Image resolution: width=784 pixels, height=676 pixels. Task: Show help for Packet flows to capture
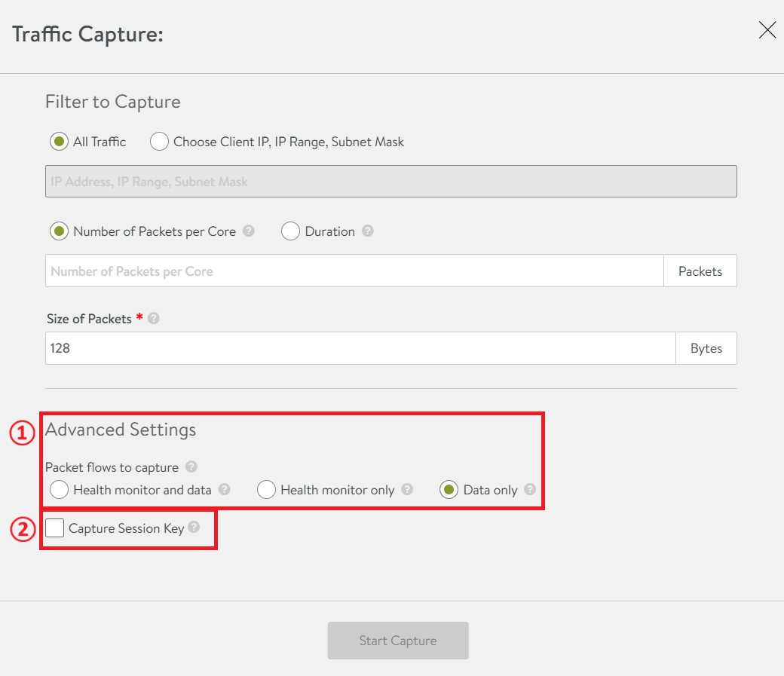pos(191,466)
